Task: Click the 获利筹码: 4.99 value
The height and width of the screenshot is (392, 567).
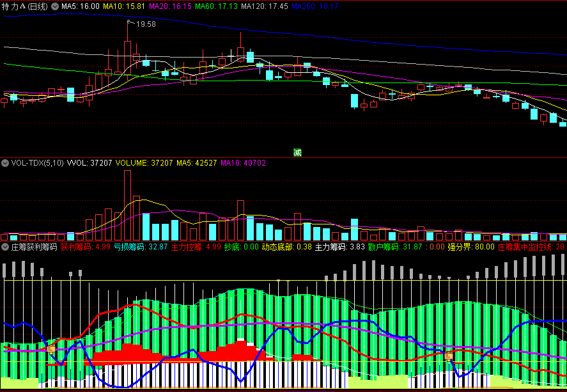Action: click(86, 247)
